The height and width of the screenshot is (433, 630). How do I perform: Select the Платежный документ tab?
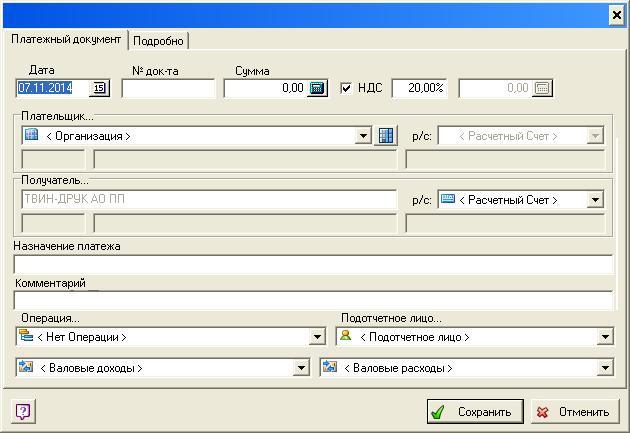point(66,39)
